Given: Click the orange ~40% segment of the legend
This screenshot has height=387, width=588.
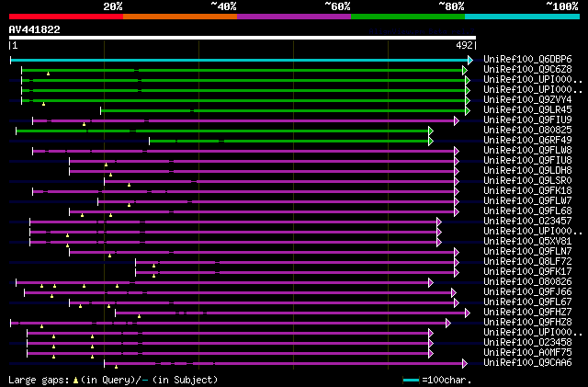Looking at the screenshot, I should click(x=180, y=17).
